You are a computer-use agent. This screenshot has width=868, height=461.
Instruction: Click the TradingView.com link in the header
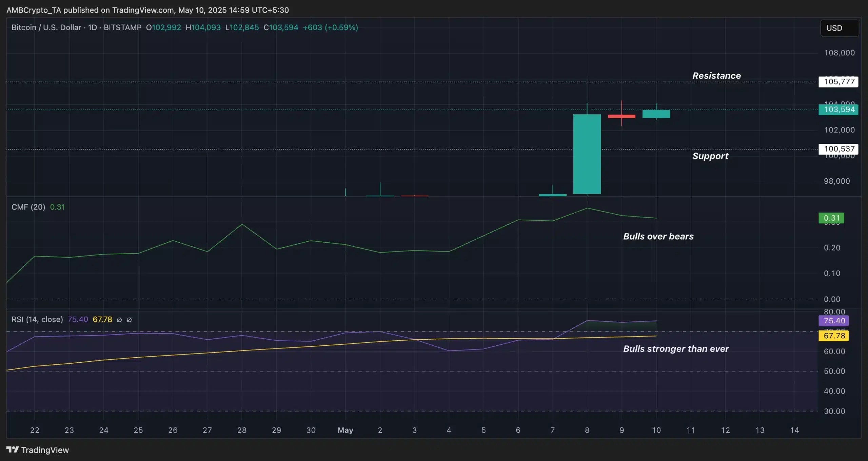coord(142,10)
